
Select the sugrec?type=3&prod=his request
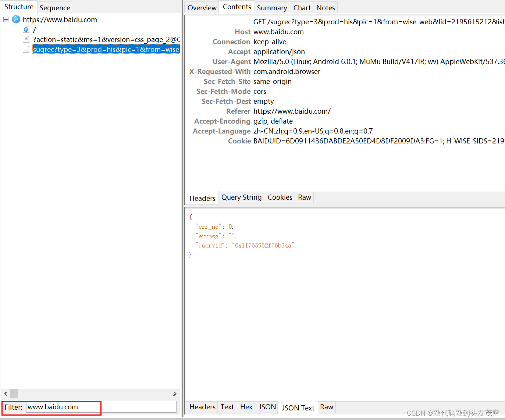(106, 49)
